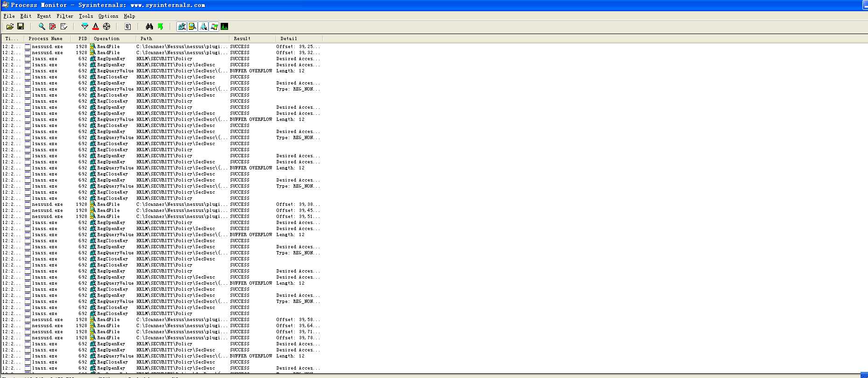Sort by the Operation column header
868x378 pixels.
pyautogui.click(x=112, y=39)
